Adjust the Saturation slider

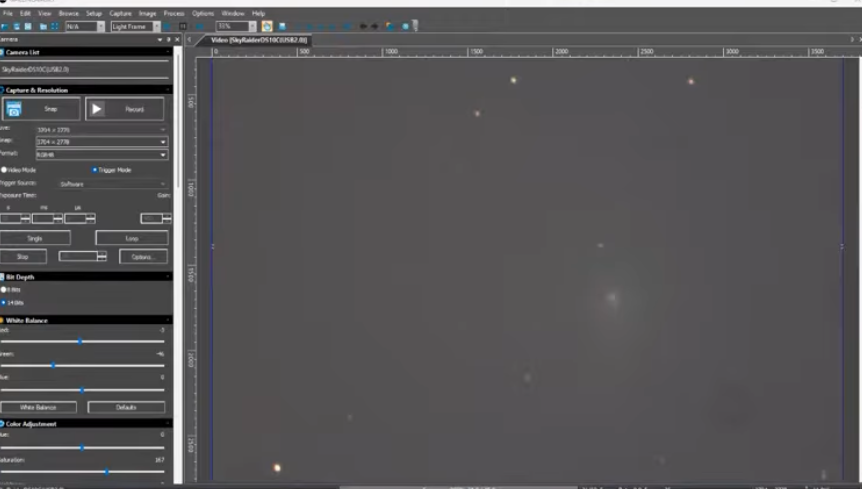107,471
